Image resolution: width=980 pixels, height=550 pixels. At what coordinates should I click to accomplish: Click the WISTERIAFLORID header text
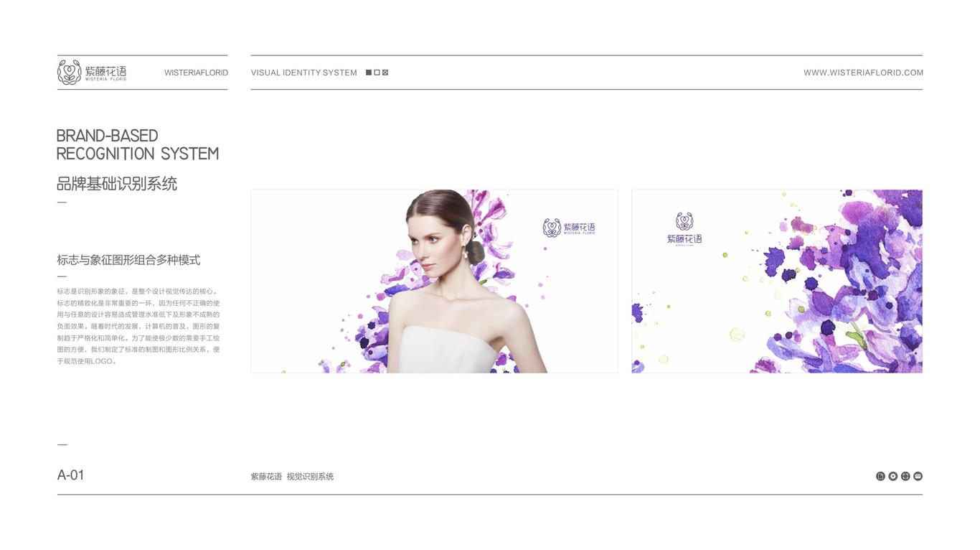pyautogui.click(x=196, y=73)
